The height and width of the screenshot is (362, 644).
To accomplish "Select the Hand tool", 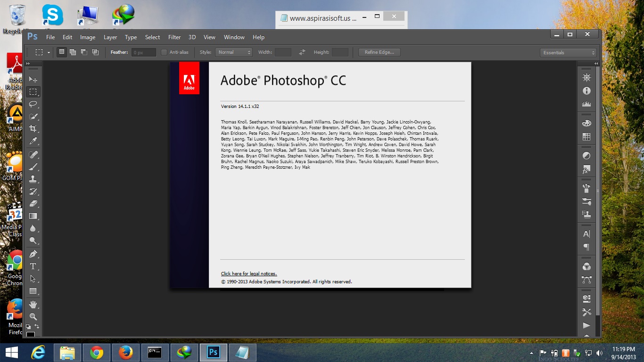I will [x=33, y=304].
